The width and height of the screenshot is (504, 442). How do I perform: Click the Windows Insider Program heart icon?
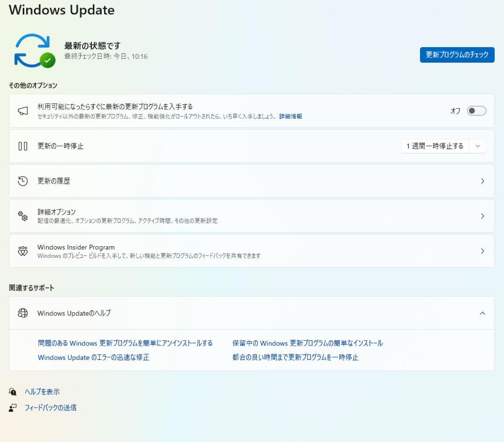pos(23,251)
